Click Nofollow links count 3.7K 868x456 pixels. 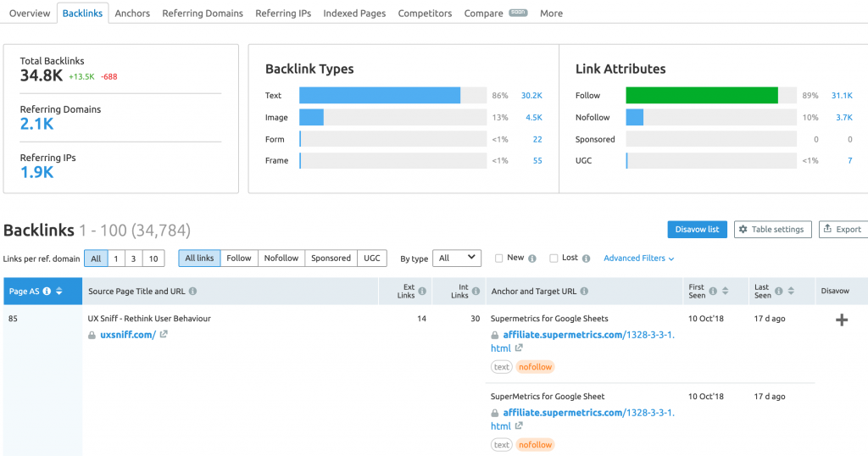pos(844,117)
